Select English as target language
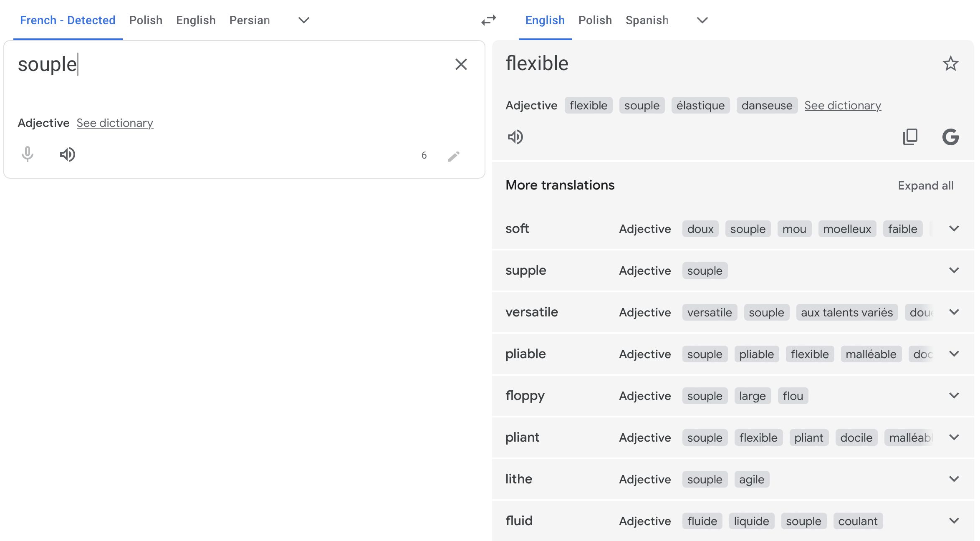980x541 pixels. tap(545, 20)
